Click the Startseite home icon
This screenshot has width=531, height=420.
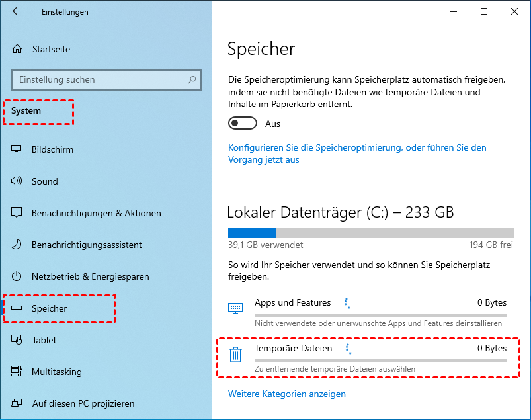click(x=17, y=49)
